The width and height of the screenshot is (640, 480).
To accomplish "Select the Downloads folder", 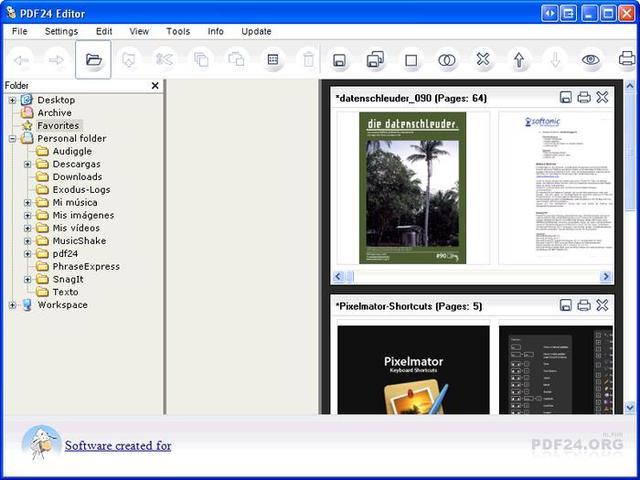I will tap(77, 177).
